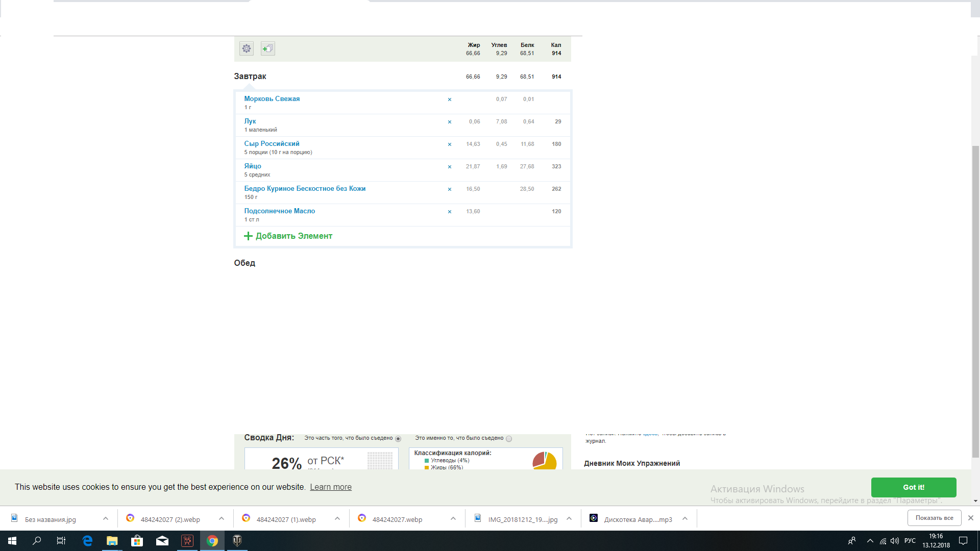Click the page vertical scrollbar thumb
This screenshot has width=980, height=551.
(975, 301)
